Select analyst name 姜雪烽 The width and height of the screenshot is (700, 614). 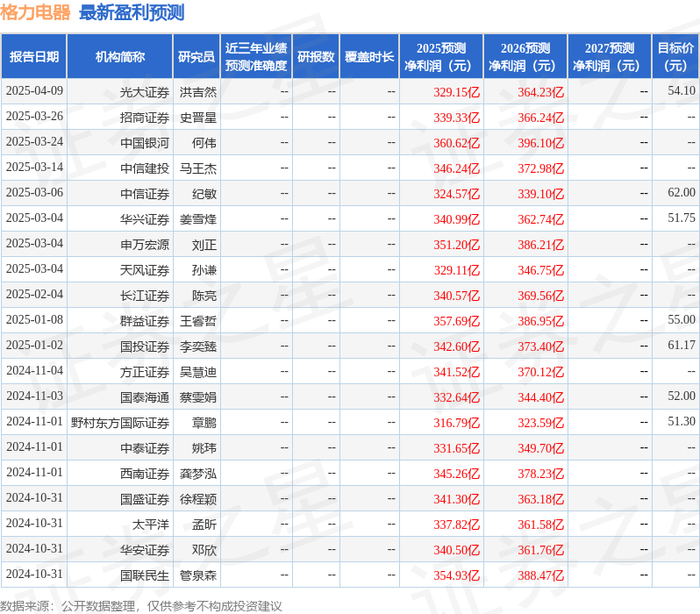tap(198, 220)
